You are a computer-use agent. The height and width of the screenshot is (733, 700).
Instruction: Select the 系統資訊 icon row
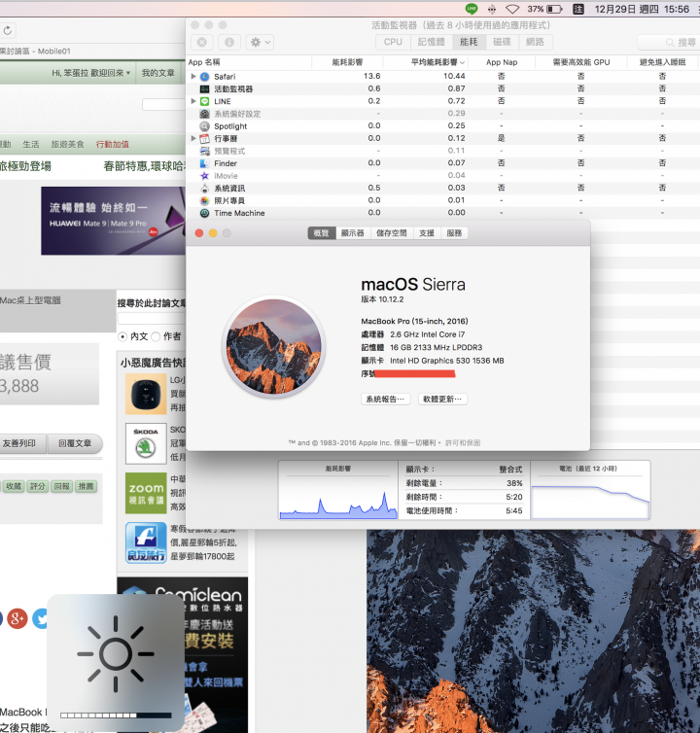204,189
